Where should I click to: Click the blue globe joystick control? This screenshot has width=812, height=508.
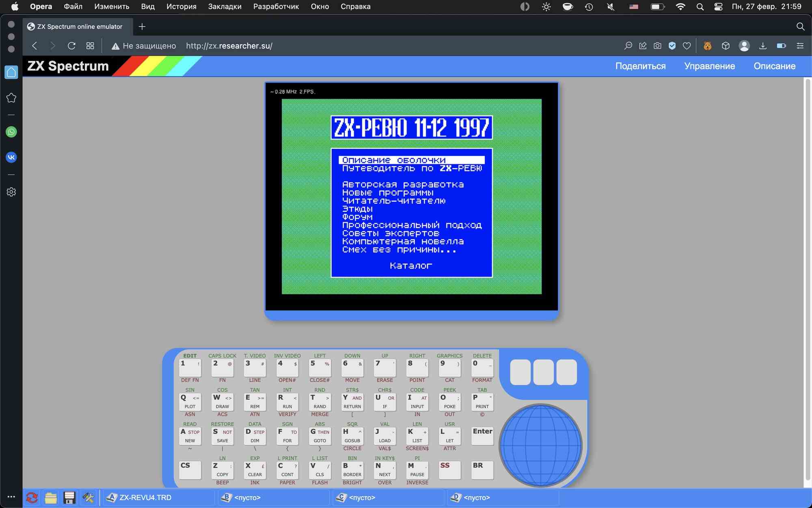point(541,445)
